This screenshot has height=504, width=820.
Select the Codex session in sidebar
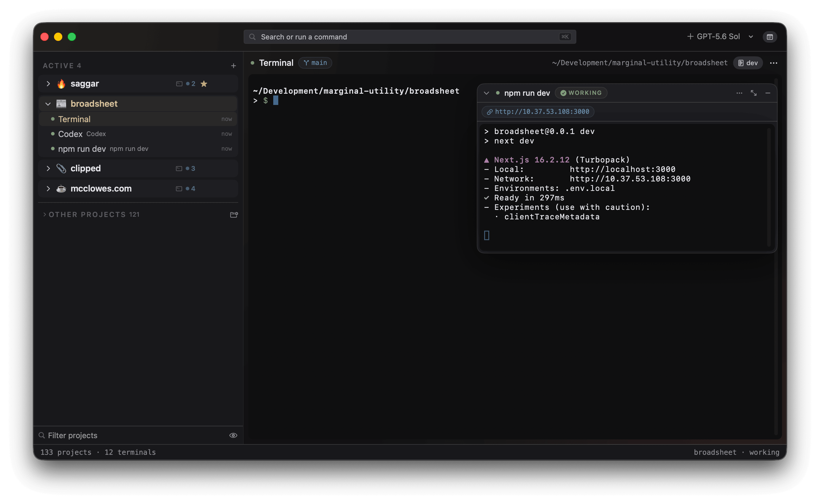tap(138, 134)
